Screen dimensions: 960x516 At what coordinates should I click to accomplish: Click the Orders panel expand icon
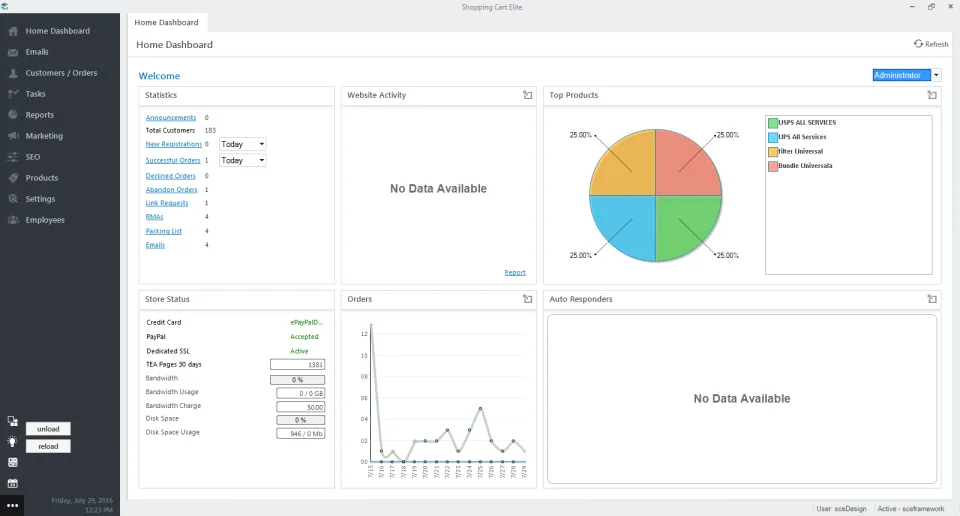click(528, 299)
